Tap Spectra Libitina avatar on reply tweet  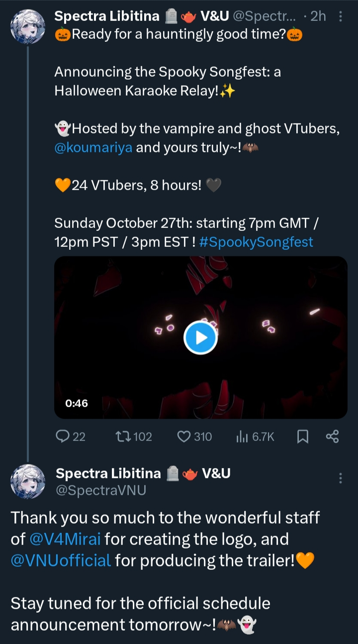(x=27, y=481)
